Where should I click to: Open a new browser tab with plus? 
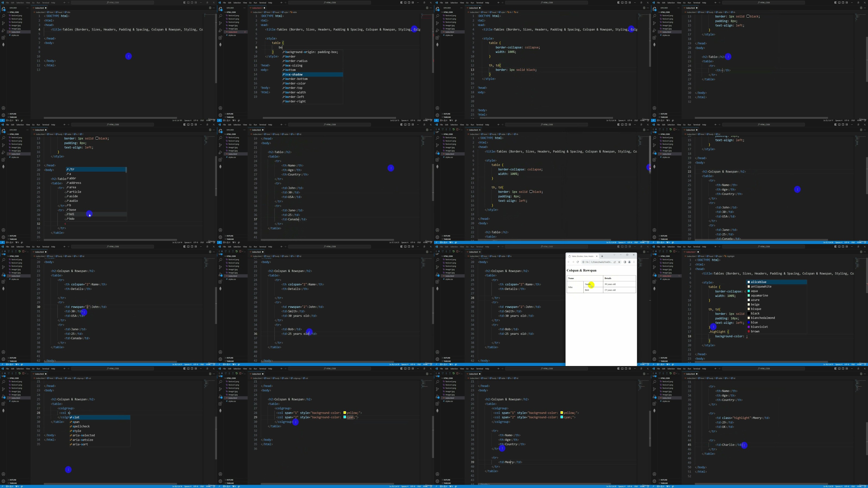pyautogui.click(x=602, y=256)
